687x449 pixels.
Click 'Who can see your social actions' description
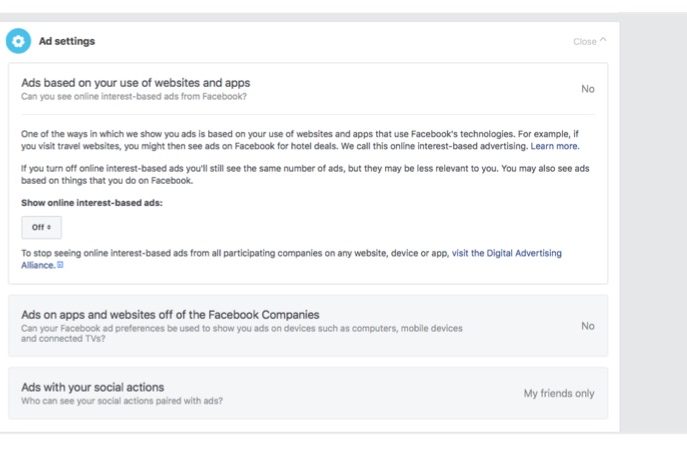click(x=121, y=401)
